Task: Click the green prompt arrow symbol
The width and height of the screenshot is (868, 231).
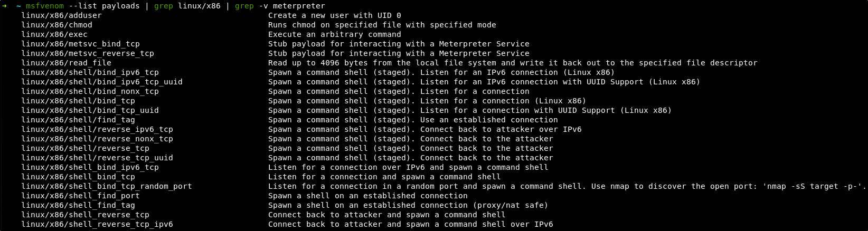Action: pos(5,6)
